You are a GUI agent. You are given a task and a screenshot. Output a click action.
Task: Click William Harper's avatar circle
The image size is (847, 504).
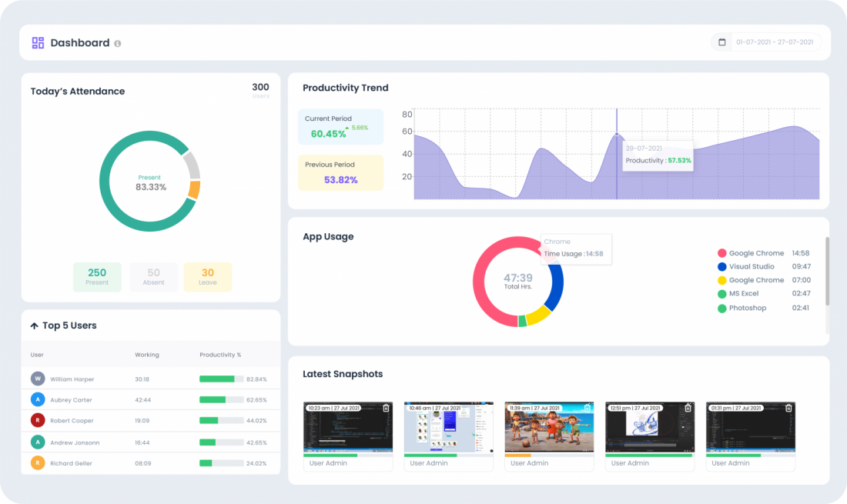[x=37, y=379]
